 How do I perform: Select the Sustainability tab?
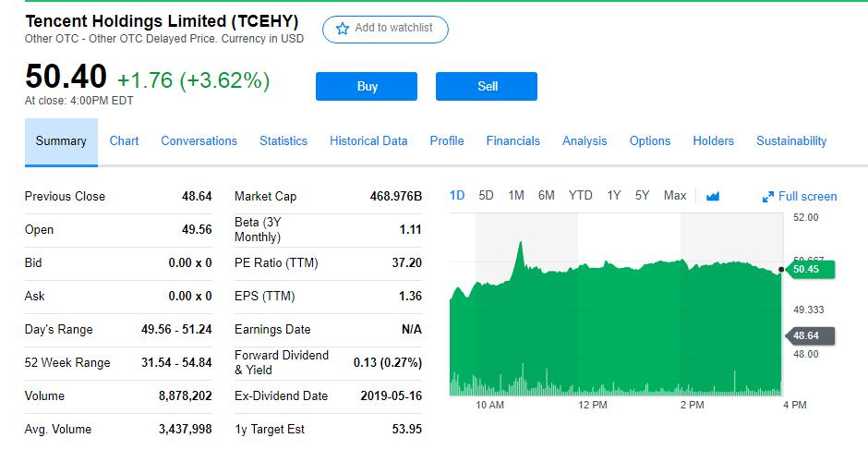click(791, 141)
